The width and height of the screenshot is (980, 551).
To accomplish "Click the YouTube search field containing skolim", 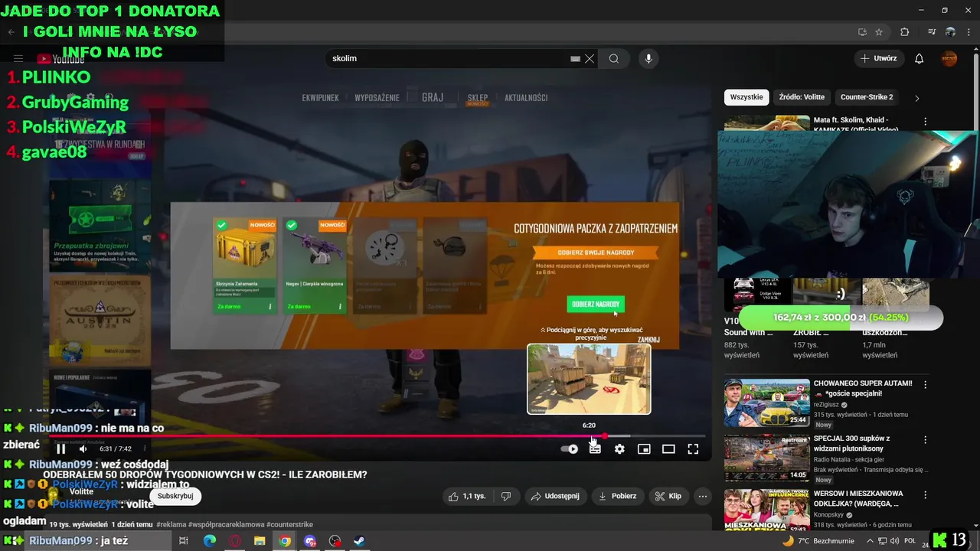I will pos(448,58).
